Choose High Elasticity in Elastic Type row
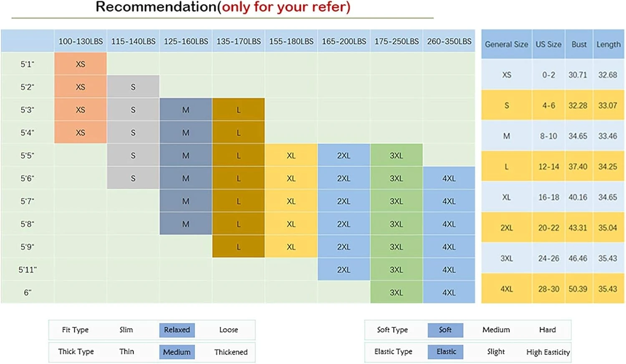The height and width of the screenshot is (364, 626). tap(548, 352)
